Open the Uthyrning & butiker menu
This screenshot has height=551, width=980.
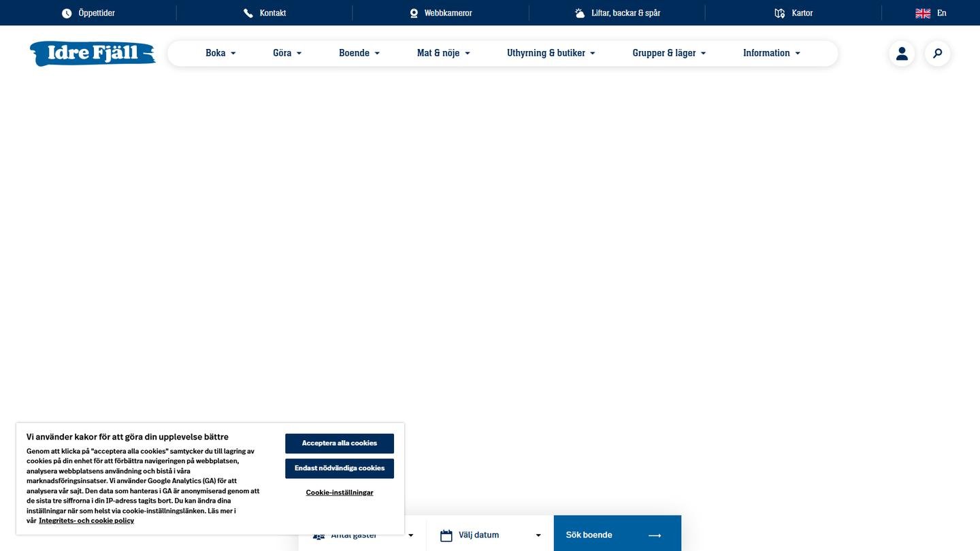tap(551, 53)
